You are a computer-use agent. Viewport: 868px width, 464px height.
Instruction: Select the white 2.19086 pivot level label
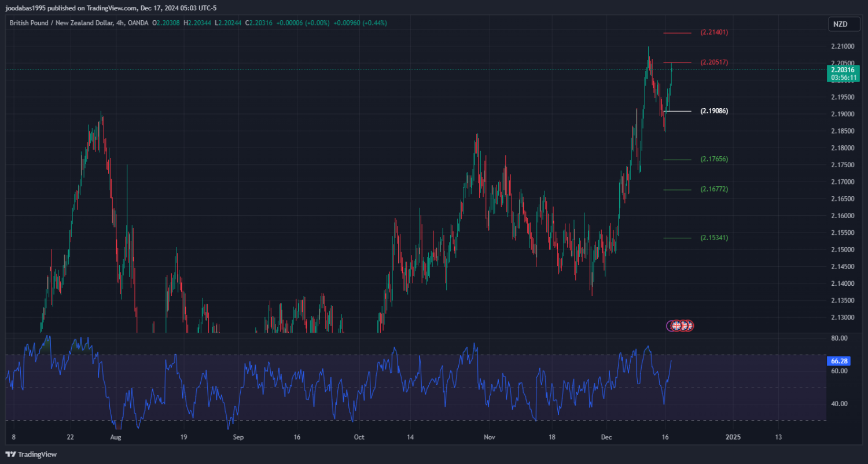click(x=713, y=111)
